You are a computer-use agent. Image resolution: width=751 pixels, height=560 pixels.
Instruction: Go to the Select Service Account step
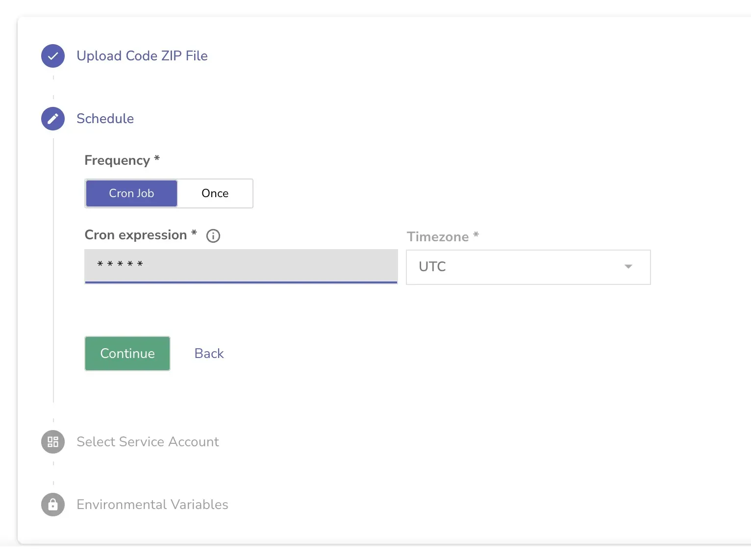pos(148,442)
